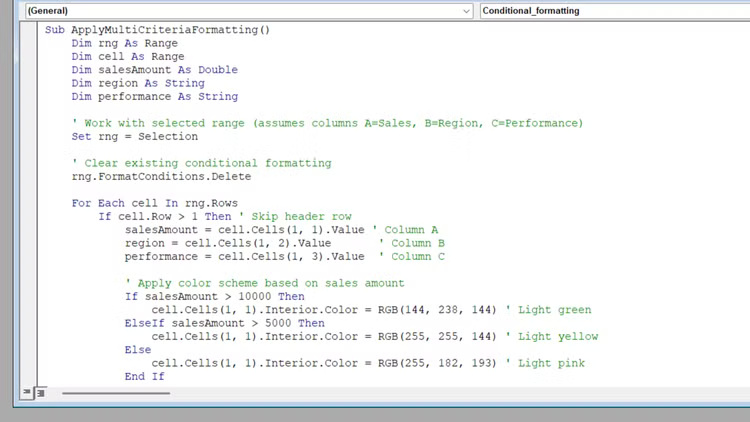Click the 'Light yellow' comment

click(551, 336)
